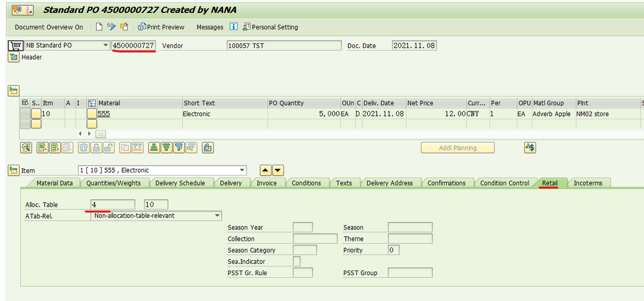Click the first select-all items icon
Image resolution: width=644 pixels, height=301 pixels.
coord(43,148)
